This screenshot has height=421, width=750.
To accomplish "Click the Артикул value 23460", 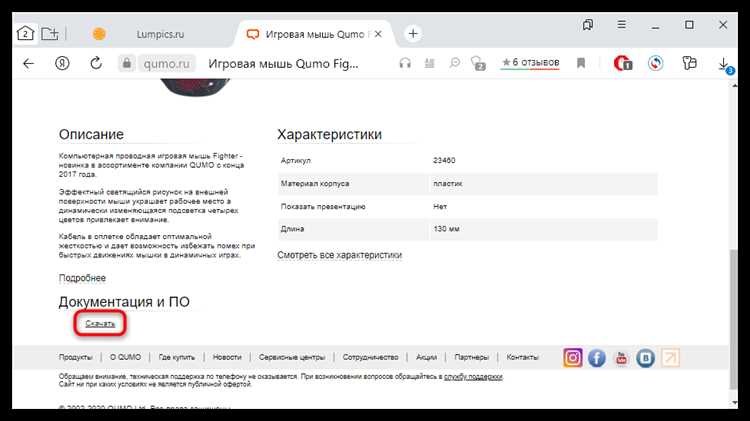I will pyautogui.click(x=444, y=161).
